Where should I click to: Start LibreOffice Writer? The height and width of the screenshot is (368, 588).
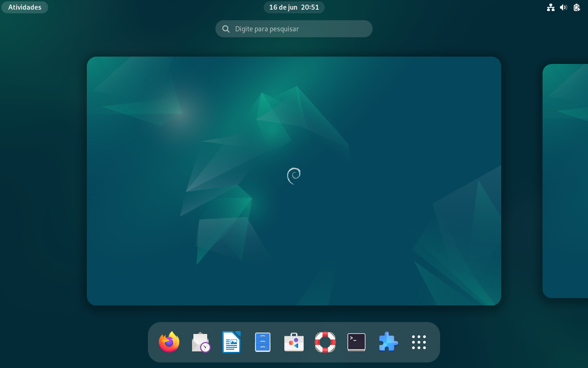pyautogui.click(x=232, y=342)
